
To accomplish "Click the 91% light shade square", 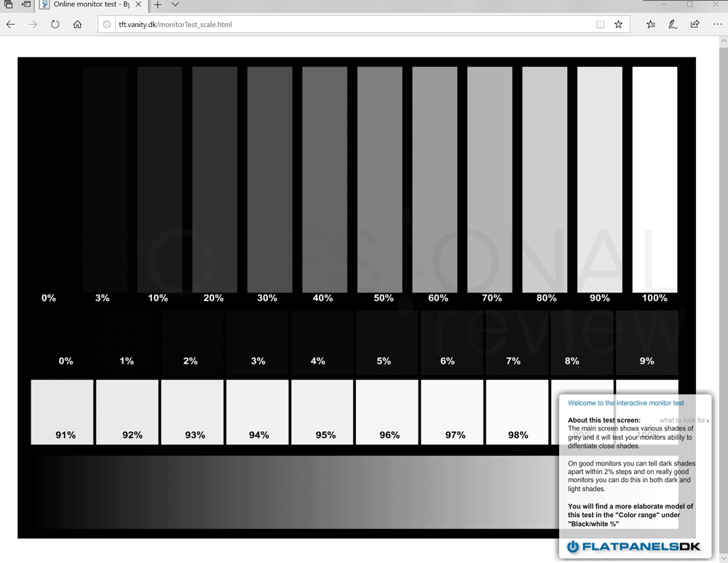I will [x=62, y=412].
